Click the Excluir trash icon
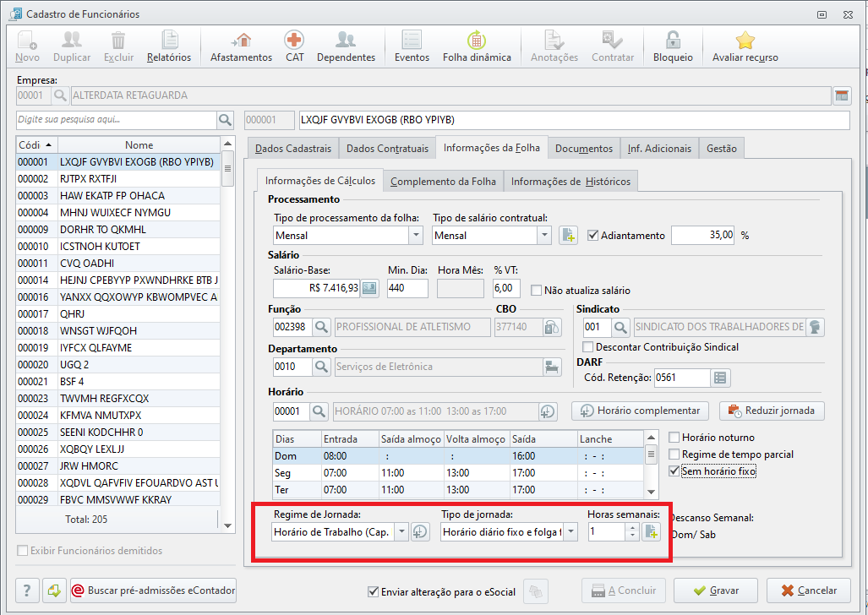The width and height of the screenshot is (868, 615). [x=118, y=46]
